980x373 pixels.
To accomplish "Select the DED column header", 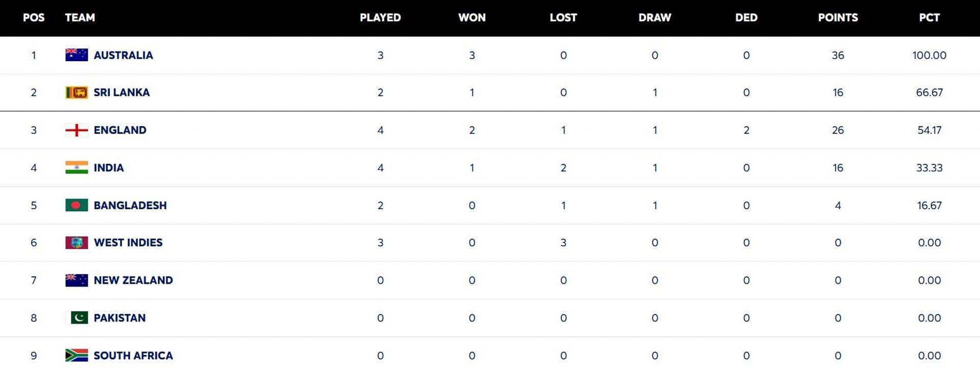I will coord(746,17).
